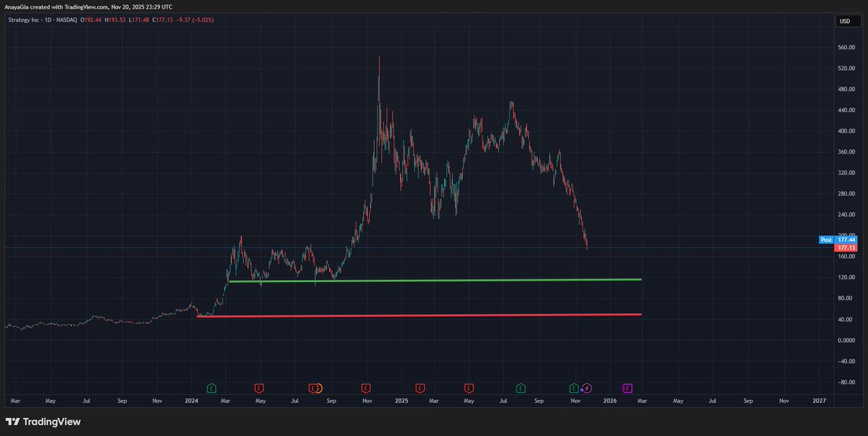Open the magenta upcoming earnings marker in 2026
The image size is (868, 436).
pos(627,388)
